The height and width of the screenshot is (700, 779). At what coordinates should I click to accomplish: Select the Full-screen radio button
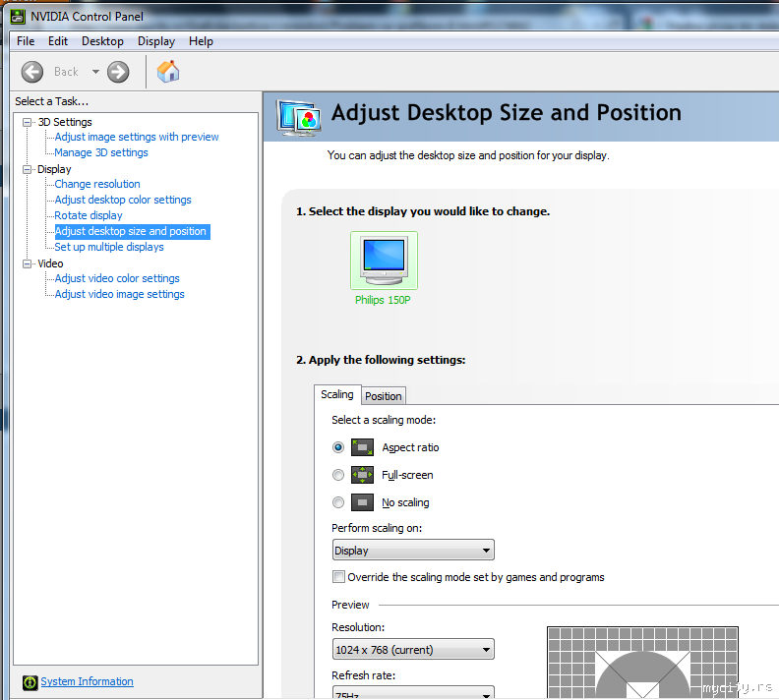(x=338, y=475)
